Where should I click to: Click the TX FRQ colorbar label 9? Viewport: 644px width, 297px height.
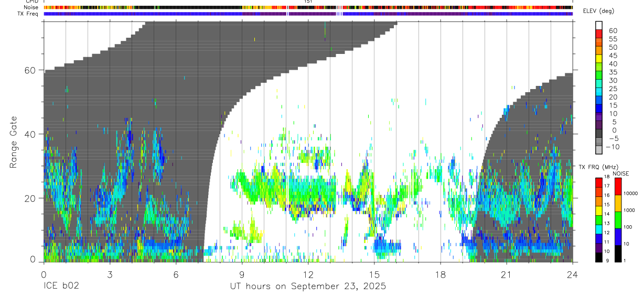607,260
